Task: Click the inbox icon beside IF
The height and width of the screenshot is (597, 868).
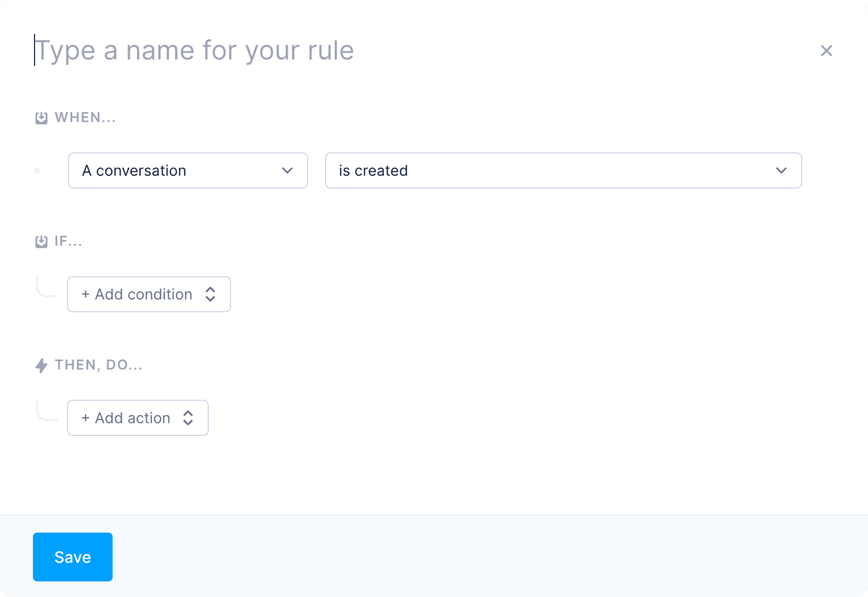Action: point(41,241)
